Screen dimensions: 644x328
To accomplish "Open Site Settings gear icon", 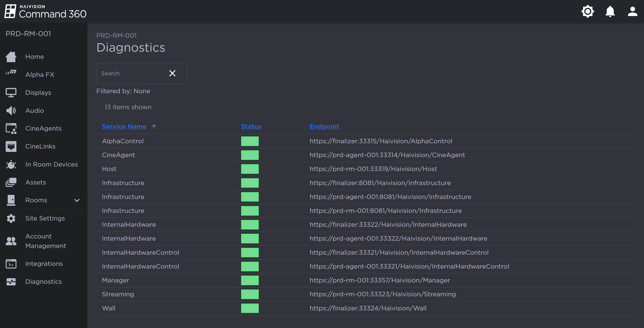I will [x=11, y=218].
